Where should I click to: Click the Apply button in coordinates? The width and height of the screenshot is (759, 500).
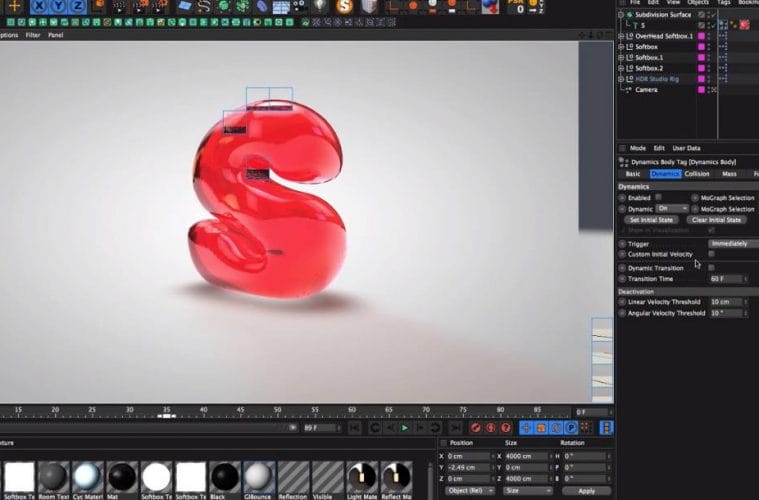pyautogui.click(x=586, y=491)
